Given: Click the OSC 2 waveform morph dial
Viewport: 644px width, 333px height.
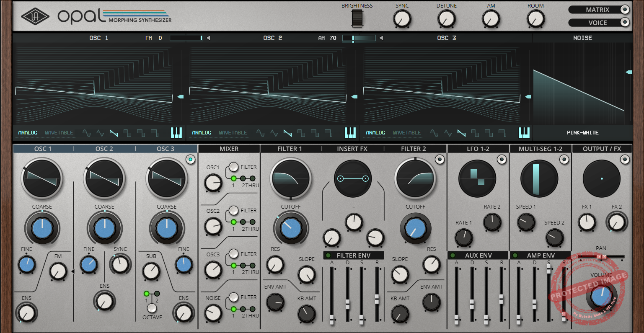Looking at the screenshot, I should tap(104, 178).
